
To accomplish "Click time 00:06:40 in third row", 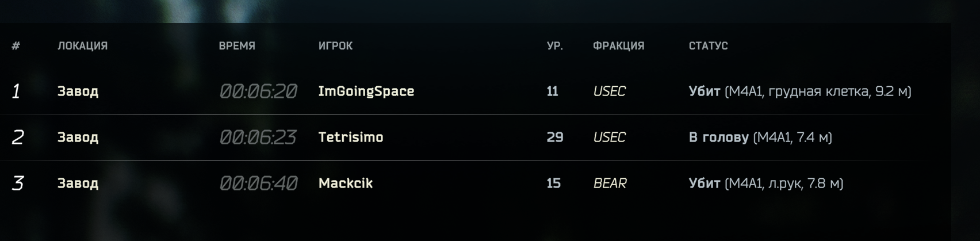I will pos(258,183).
